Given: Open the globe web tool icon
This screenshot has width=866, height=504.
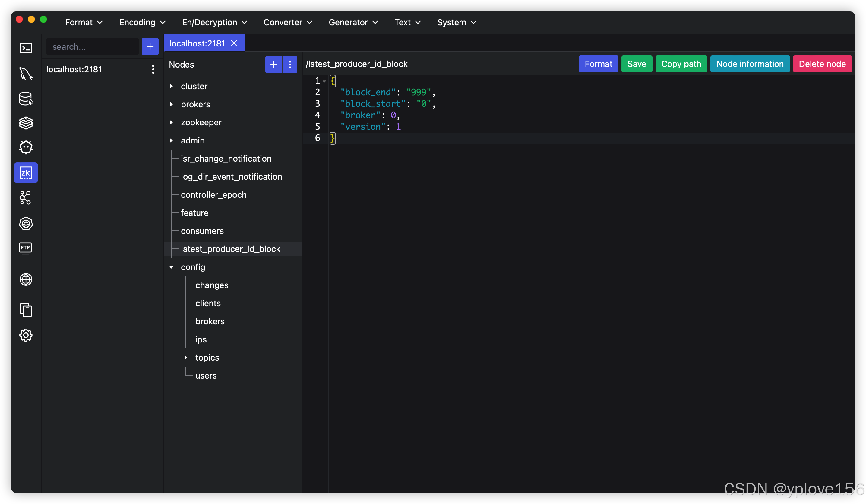Looking at the screenshot, I should coord(26,279).
